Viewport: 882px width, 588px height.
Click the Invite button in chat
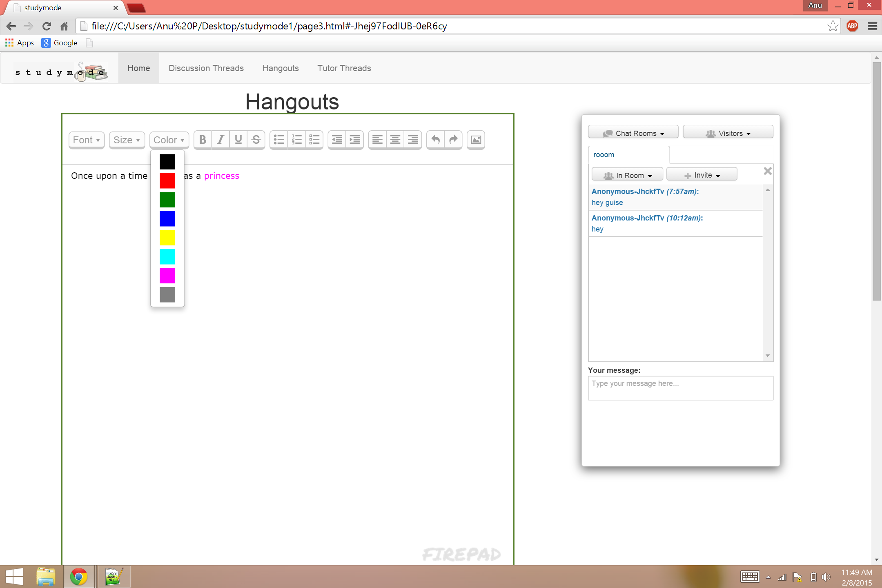point(702,175)
